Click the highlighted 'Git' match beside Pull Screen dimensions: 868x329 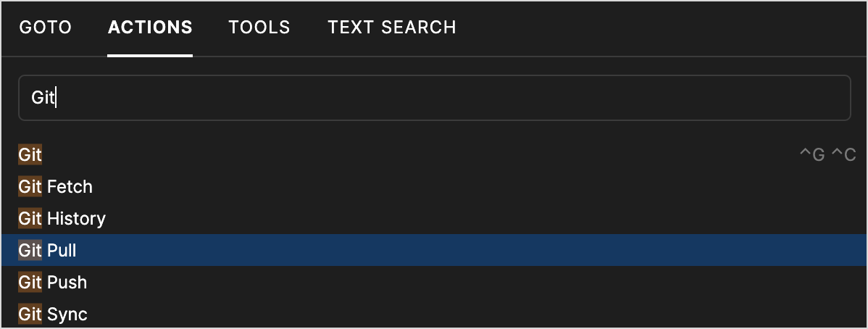30,251
